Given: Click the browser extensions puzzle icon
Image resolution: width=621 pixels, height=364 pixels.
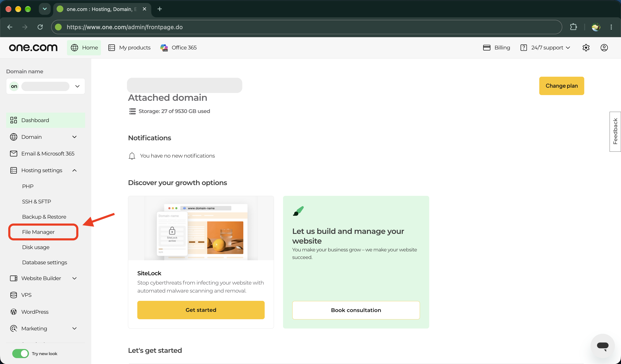Looking at the screenshot, I should tap(573, 27).
